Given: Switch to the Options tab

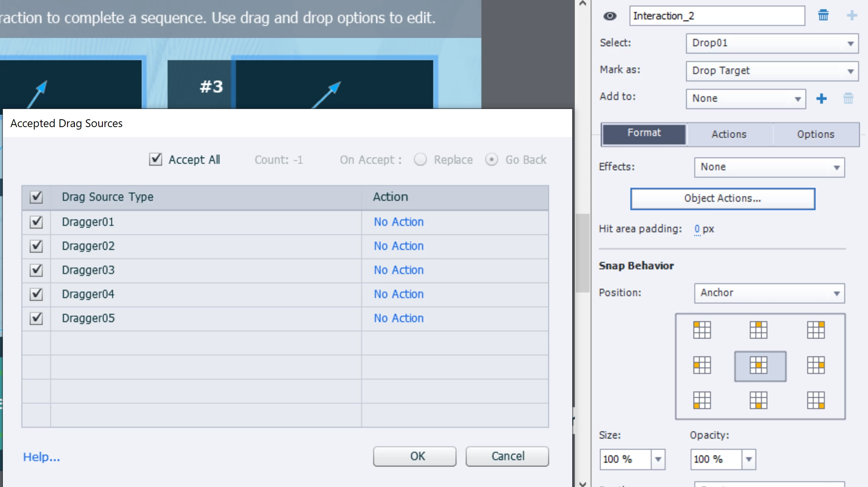Looking at the screenshot, I should point(815,135).
